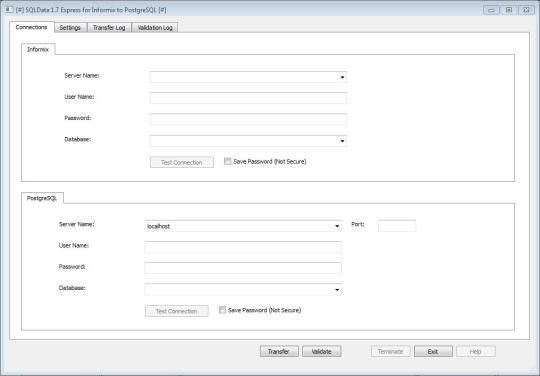Expand the Informix Database dropdown

pyautogui.click(x=342, y=141)
